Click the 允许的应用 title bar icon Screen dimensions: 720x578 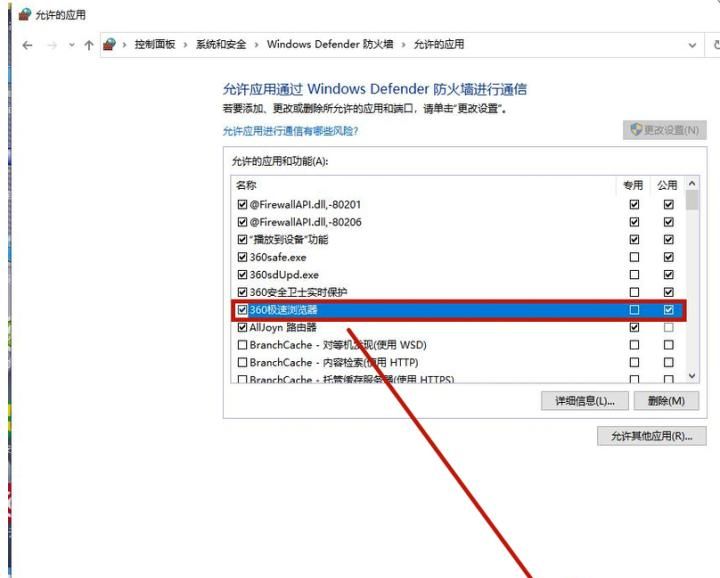(24, 15)
